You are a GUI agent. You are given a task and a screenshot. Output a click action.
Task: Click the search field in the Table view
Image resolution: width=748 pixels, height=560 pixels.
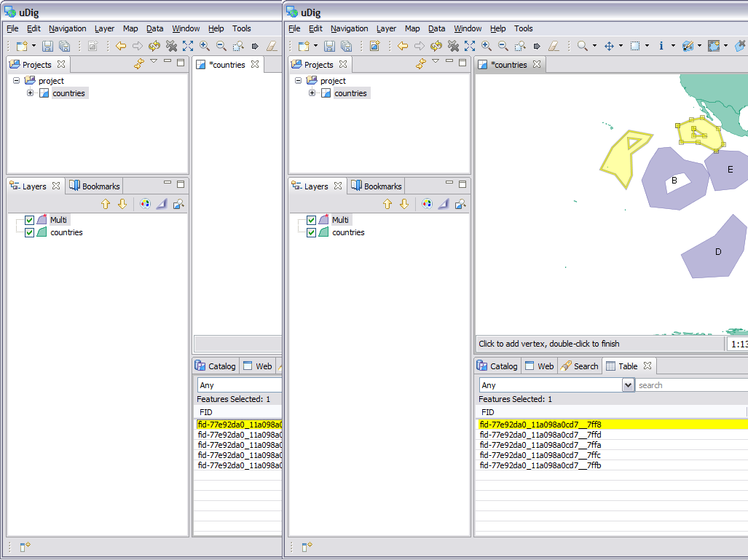click(x=690, y=385)
